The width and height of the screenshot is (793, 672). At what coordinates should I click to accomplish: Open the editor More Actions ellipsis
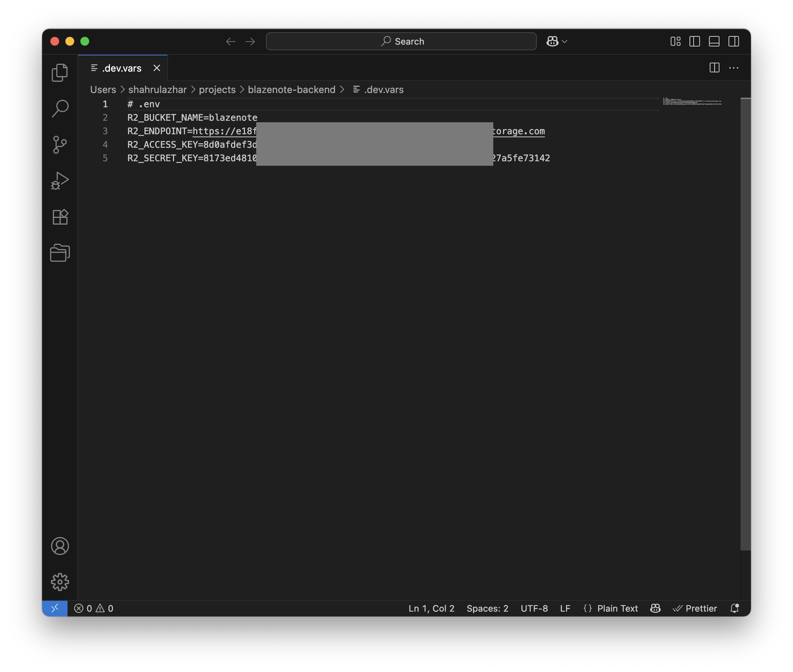pos(733,68)
